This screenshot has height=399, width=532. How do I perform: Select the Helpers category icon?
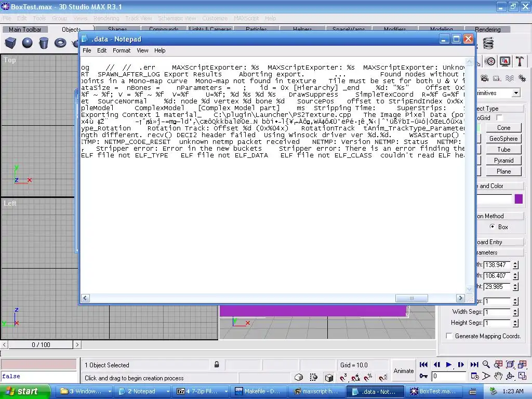click(497, 78)
